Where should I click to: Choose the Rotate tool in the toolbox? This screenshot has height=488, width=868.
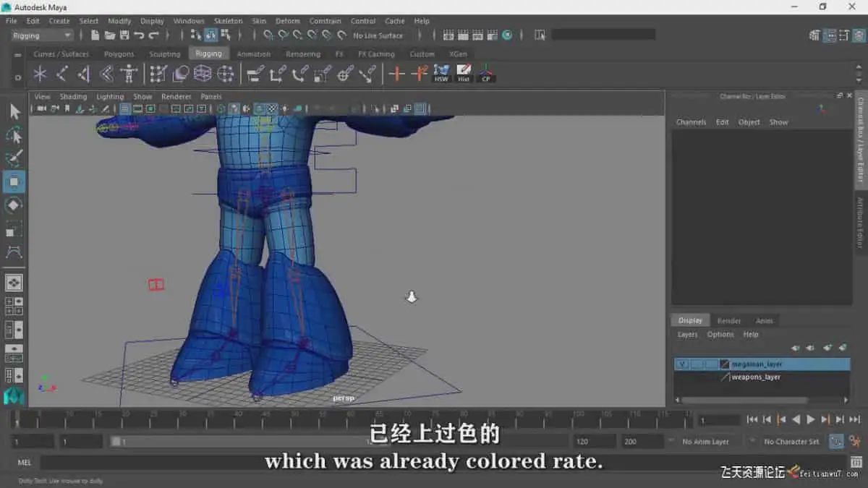tap(14, 205)
